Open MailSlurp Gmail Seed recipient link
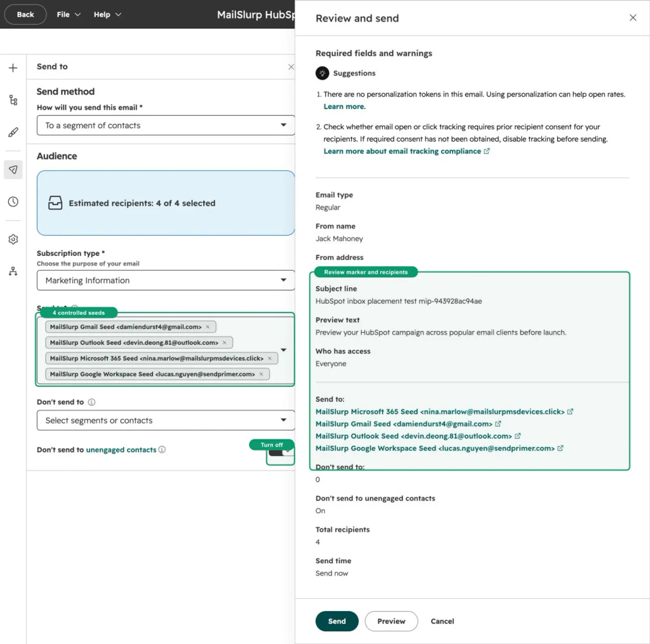Image resolution: width=650 pixels, height=644 pixels. [404, 424]
